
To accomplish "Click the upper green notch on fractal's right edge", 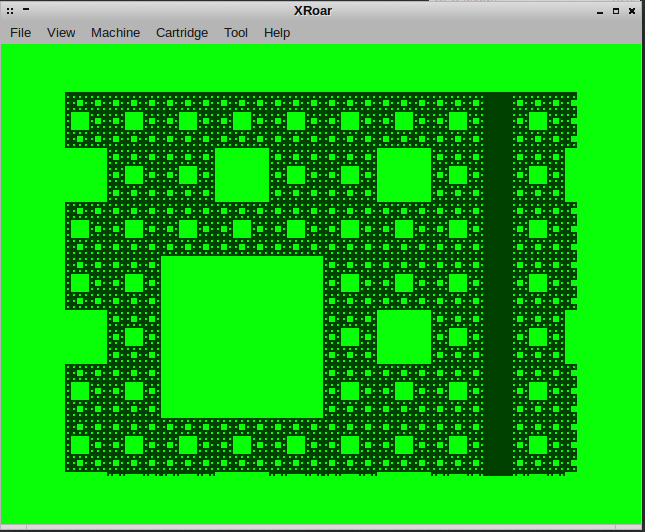I will click(x=571, y=175).
